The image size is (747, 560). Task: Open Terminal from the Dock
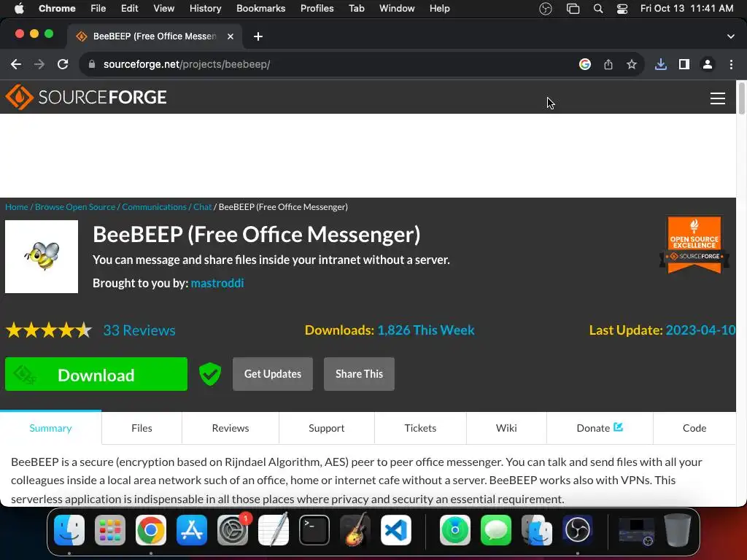tap(314, 529)
